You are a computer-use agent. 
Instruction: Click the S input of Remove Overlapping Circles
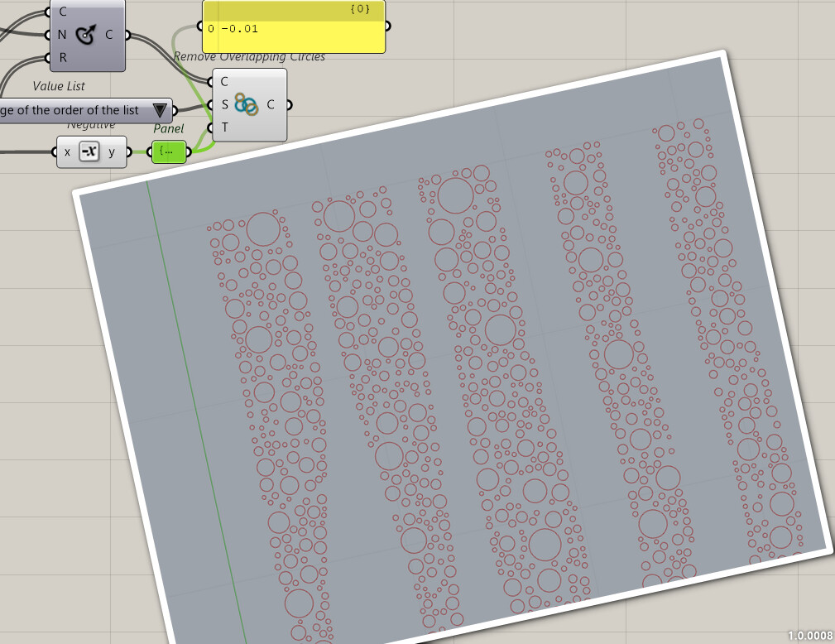pos(224,104)
